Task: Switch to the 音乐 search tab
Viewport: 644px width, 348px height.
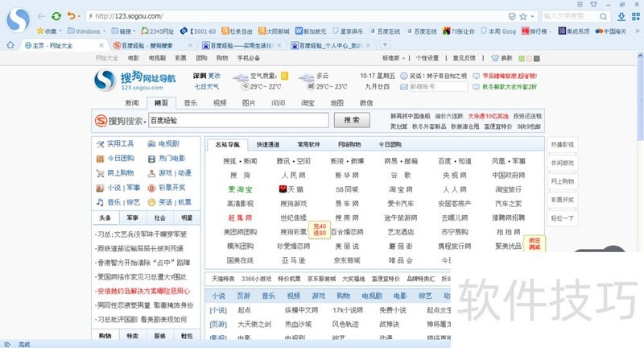Action: (190, 103)
